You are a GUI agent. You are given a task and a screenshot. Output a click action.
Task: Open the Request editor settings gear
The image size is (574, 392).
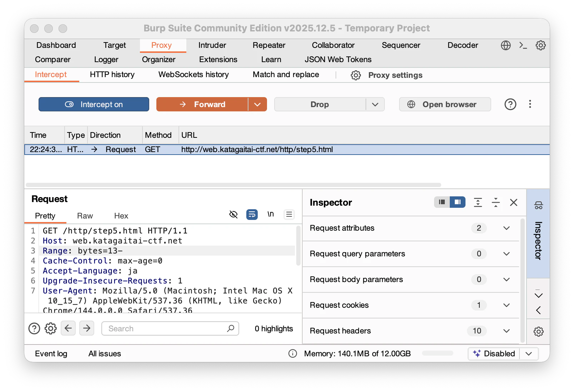[51, 328]
